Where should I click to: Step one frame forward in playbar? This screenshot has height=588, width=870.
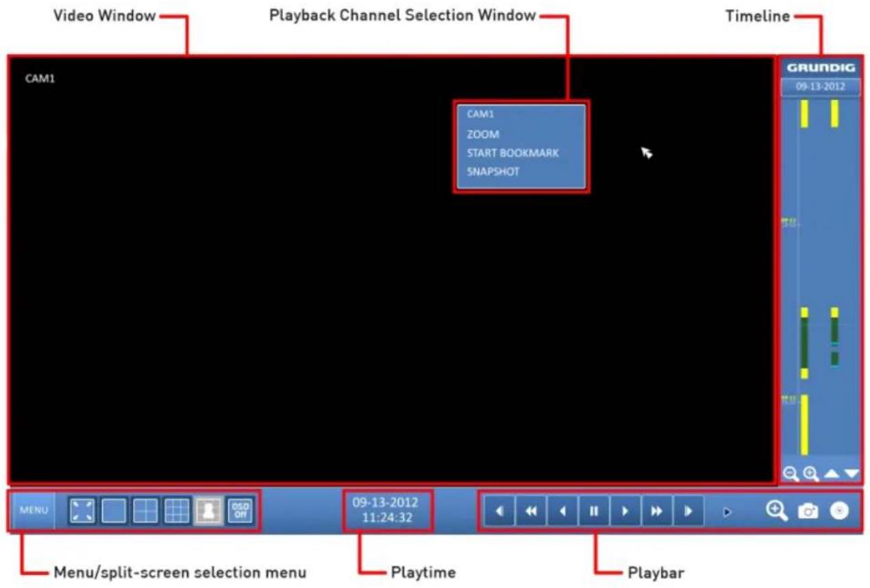[x=688, y=511]
